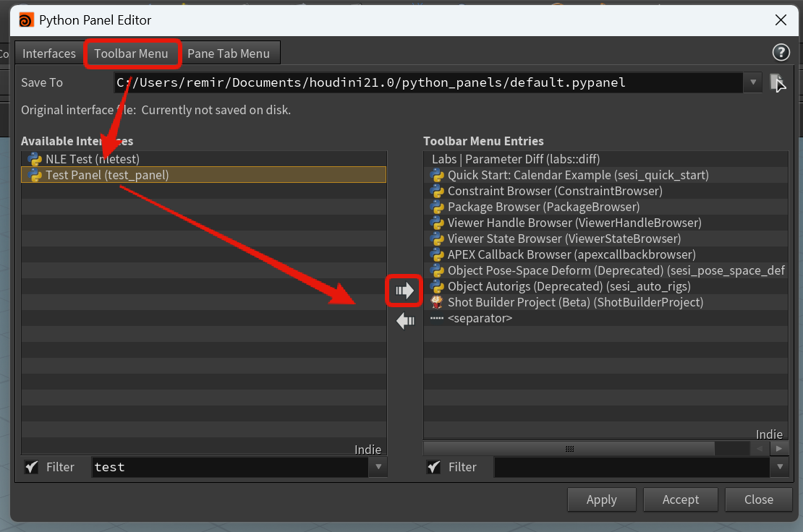Click the Python icon next to Constraint Browser
This screenshot has height=532, width=803.
click(x=436, y=191)
